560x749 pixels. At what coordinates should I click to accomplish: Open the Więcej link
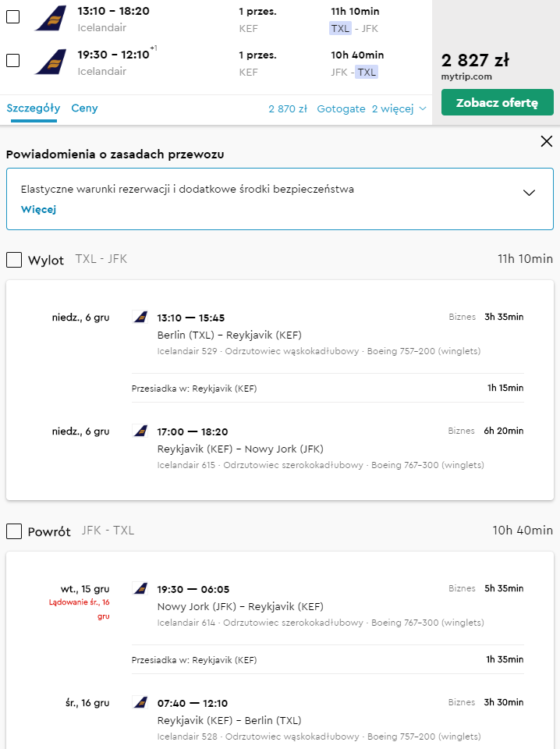click(39, 209)
